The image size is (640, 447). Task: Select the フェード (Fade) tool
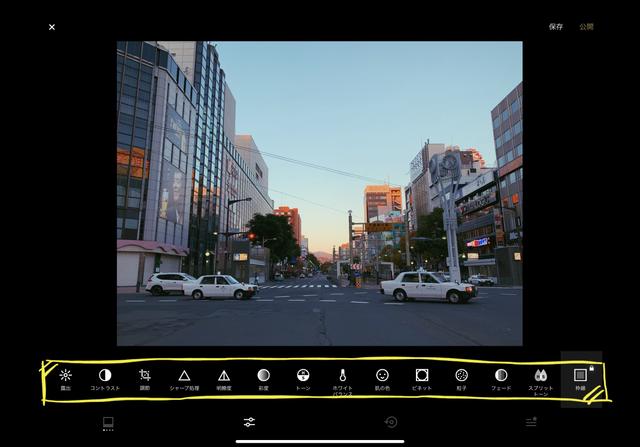[501, 380]
